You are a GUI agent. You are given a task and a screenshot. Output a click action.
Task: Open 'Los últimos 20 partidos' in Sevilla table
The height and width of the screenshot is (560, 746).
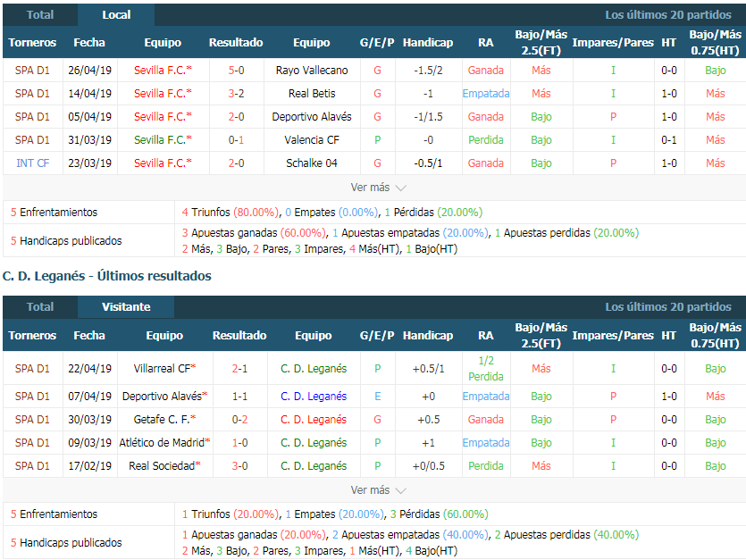pyautogui.click(x=668, y=15)
